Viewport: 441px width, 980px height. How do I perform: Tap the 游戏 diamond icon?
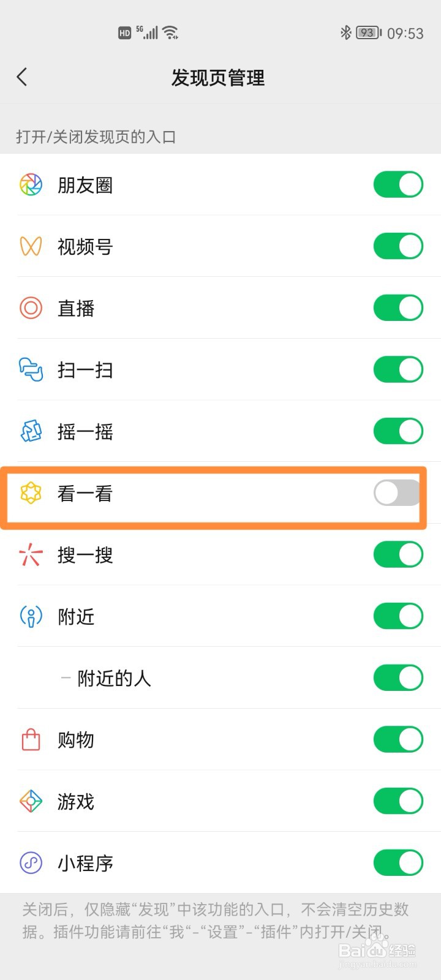tap(31, 801)
